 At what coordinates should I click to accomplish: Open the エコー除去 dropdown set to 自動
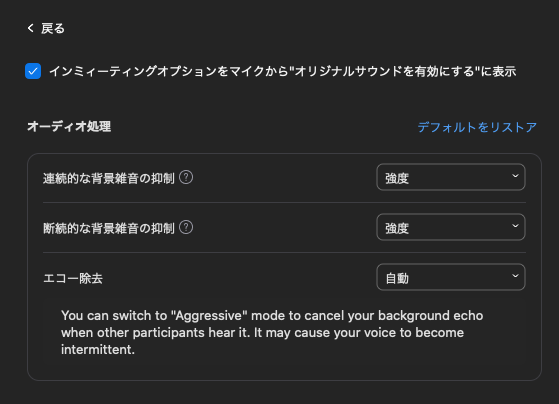click(451, 277)
